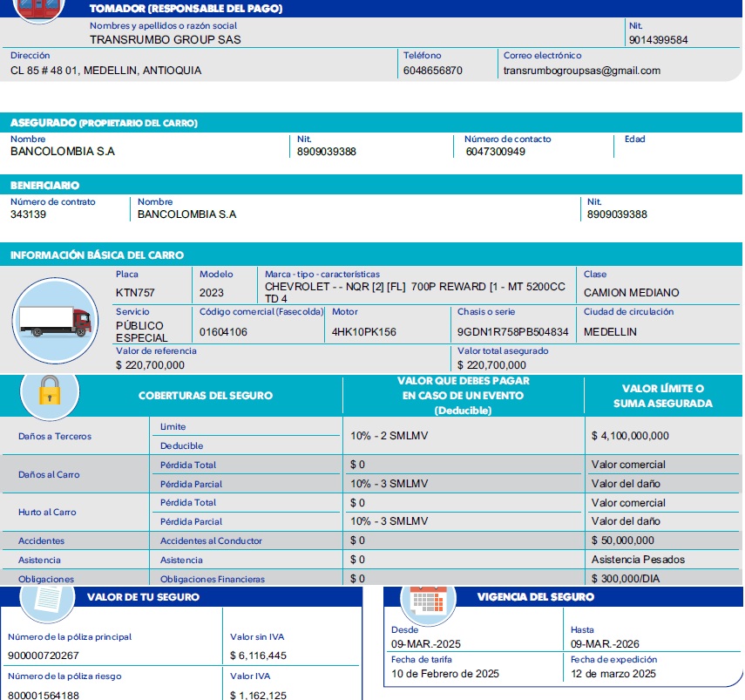745x700 pixels.
Task: Click the chassis number 9GDN1R758PB504834
Action: (x=512, y=332)
